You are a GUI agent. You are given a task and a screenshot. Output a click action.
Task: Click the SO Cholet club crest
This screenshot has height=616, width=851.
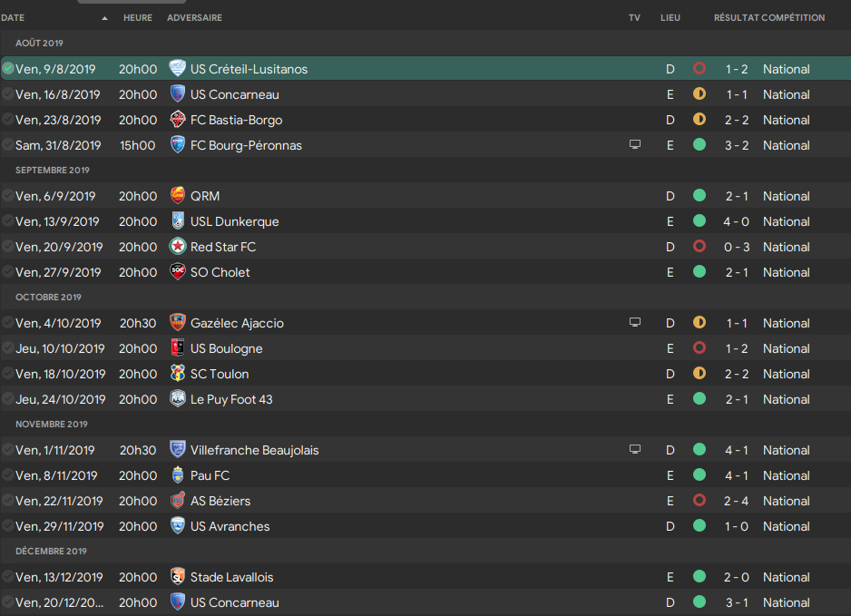click(x=178, y=272)
